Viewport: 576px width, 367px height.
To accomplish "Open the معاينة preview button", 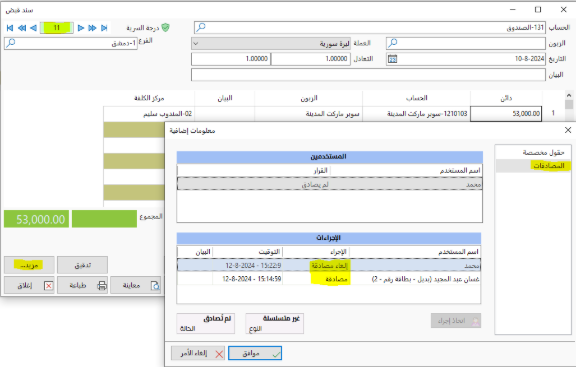I will (136, 285).
